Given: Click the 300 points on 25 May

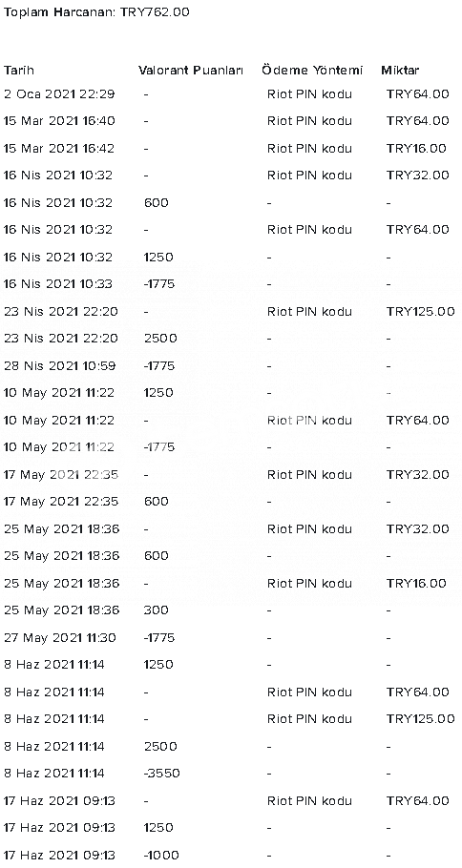Looking at the screenshot, I should coord(157,610).
